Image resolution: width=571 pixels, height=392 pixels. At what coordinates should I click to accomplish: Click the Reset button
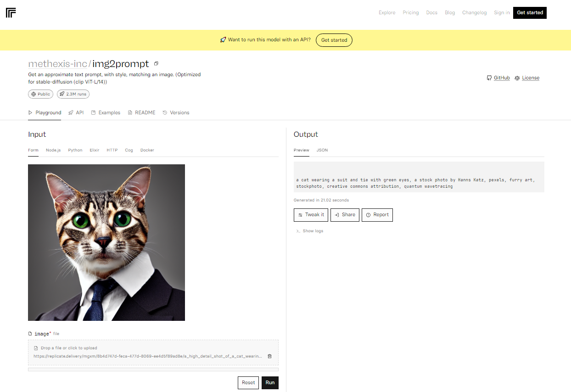click(248, 382)
